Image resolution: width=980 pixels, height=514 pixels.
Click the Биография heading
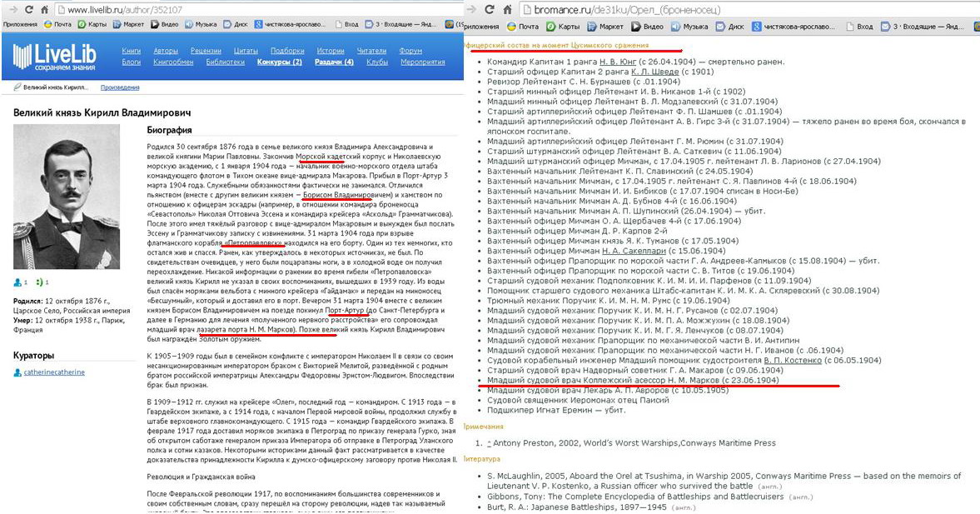click(169, 130)
